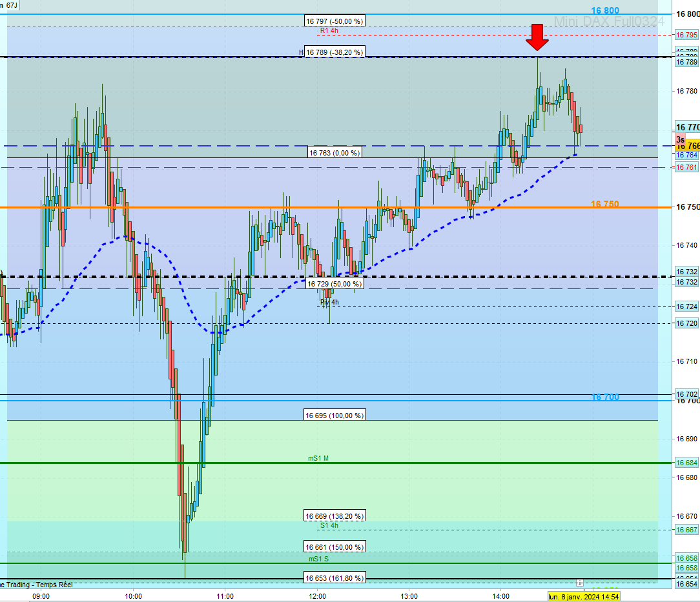Click the green 16 667 price tag
The image size is (700, 602).
(686, 530)
